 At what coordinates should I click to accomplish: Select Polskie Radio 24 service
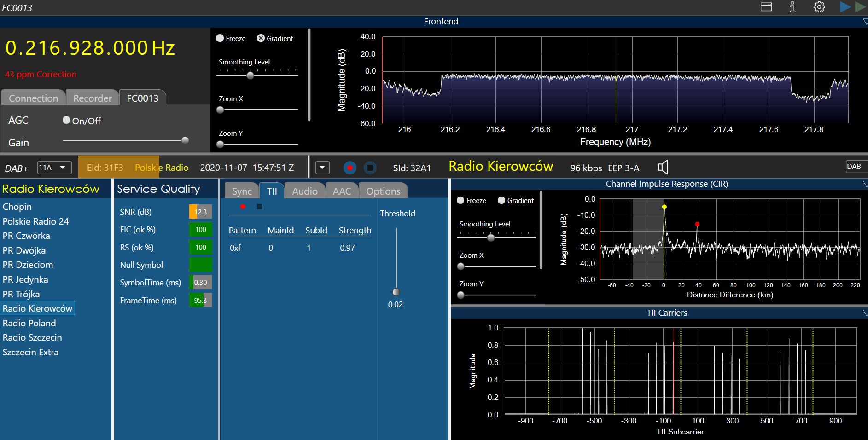coord(35,221)
